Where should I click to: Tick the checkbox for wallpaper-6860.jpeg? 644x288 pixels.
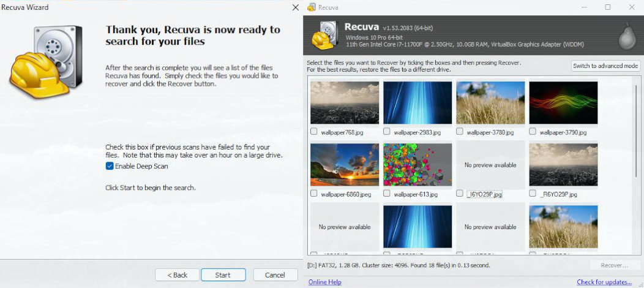[314, 194]
